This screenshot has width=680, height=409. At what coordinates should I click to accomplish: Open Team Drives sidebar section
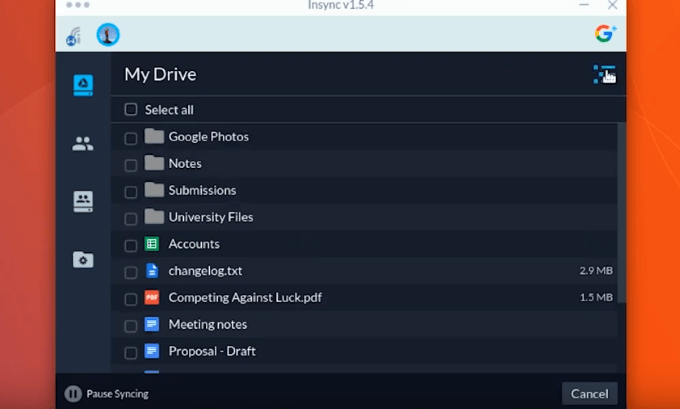point(83,202)
